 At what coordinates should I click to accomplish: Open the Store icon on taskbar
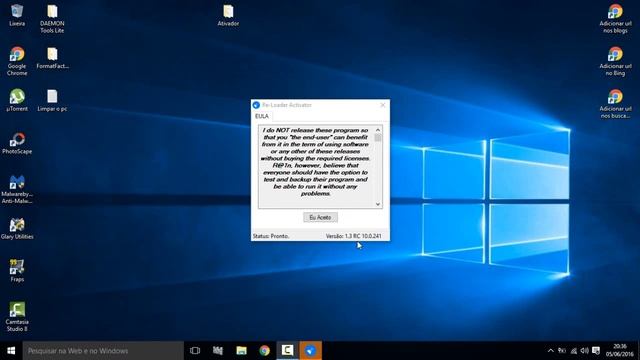218,351
